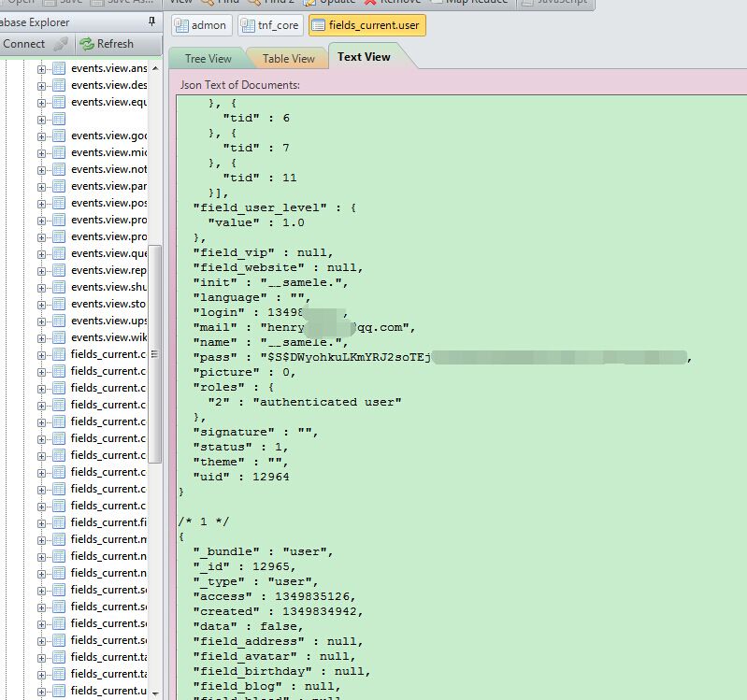Click table icon of fields_current.u
Screen dimensions: 747x700
[x=59, y=691]
